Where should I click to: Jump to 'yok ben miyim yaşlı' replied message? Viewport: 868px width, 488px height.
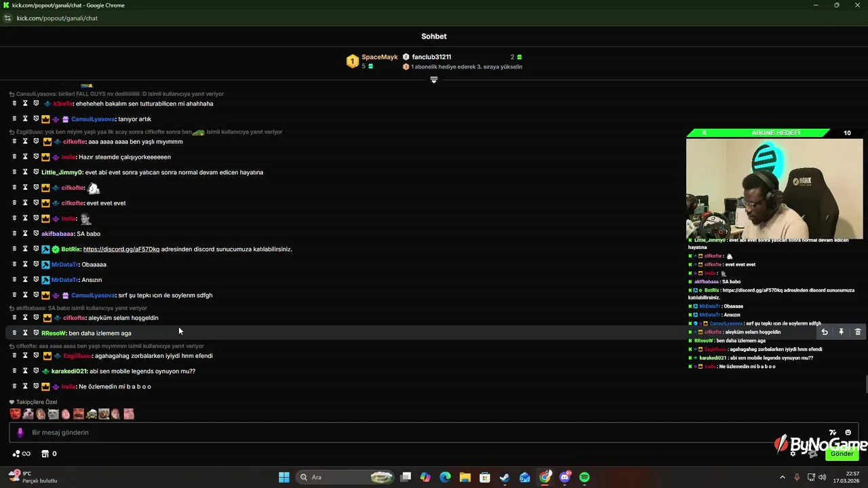(145, 132)
